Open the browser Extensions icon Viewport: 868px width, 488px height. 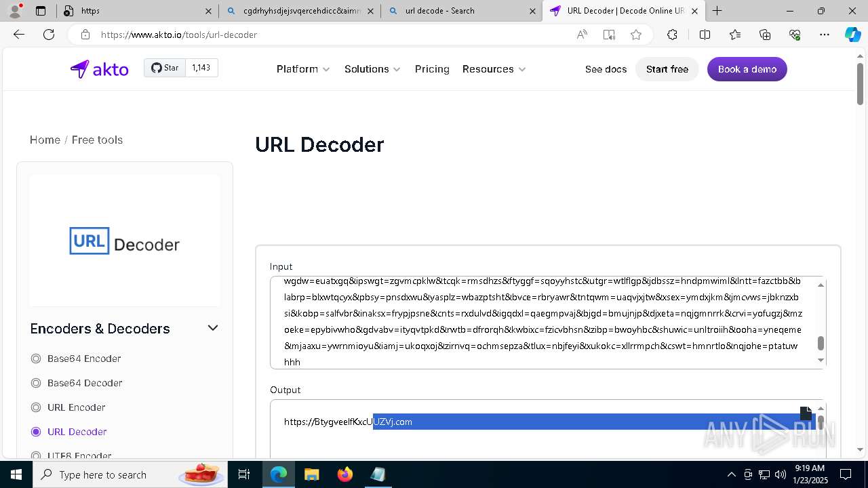(672, 35)
